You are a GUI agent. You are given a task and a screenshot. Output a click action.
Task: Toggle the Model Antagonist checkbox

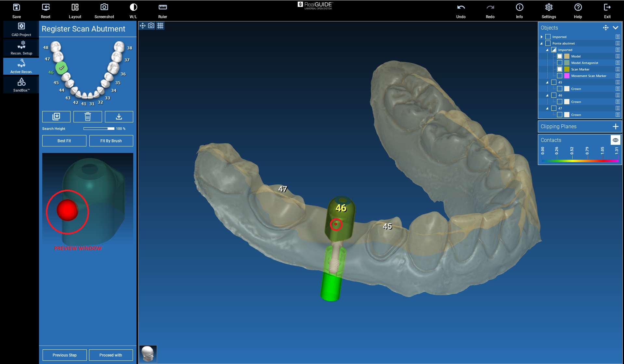pos(560,63)
